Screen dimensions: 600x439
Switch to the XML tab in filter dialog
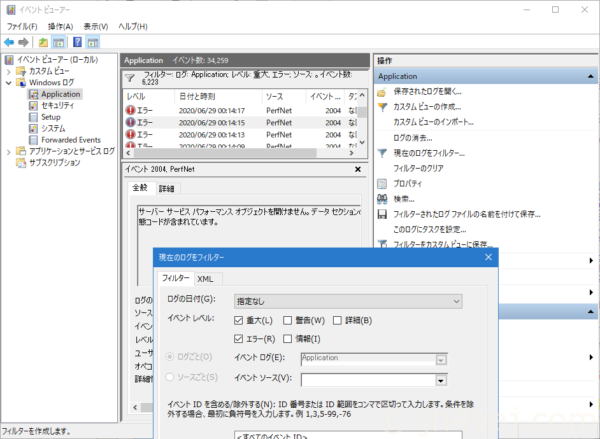click(x=204, y=279)
